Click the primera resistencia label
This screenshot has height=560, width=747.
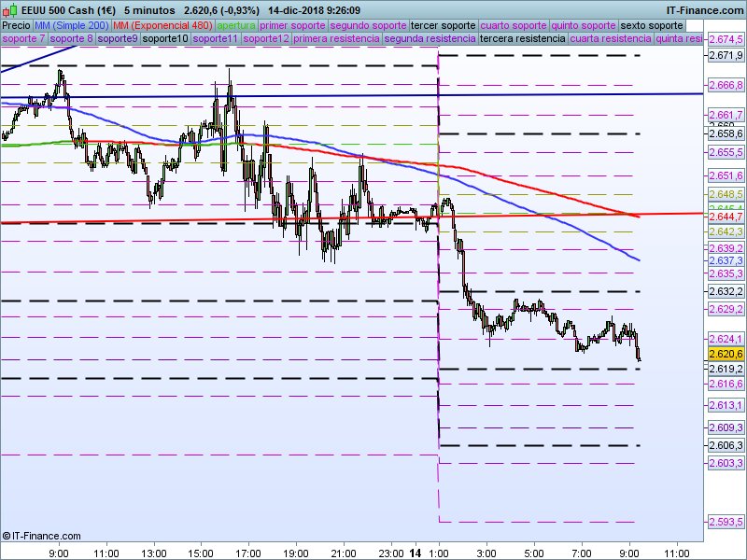(x=336, y=39)
